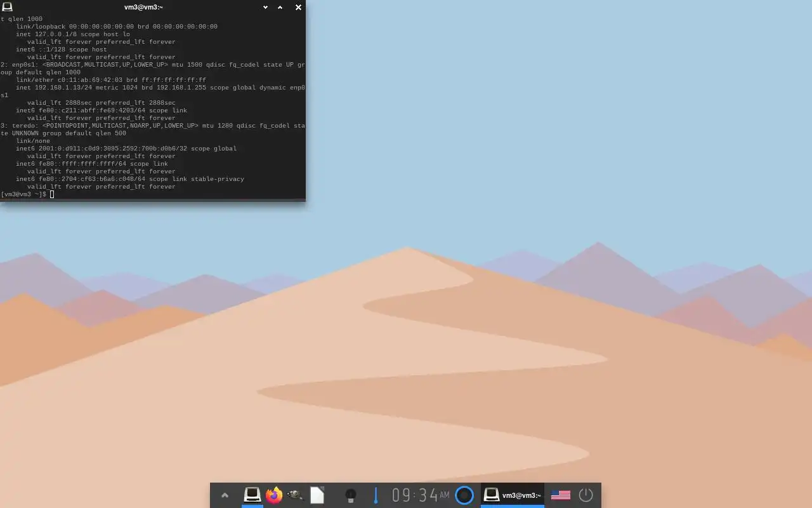Open Firefox from the panel

point(274,495)
